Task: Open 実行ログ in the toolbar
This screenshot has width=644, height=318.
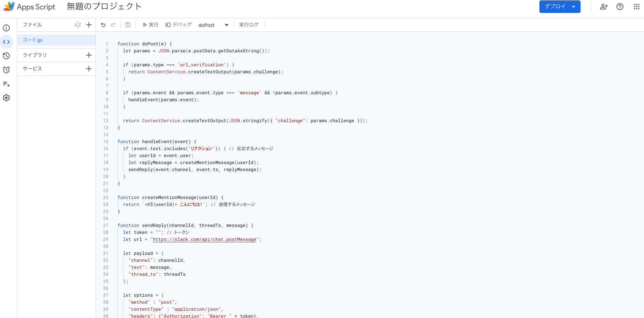Action: coord(249,24)
